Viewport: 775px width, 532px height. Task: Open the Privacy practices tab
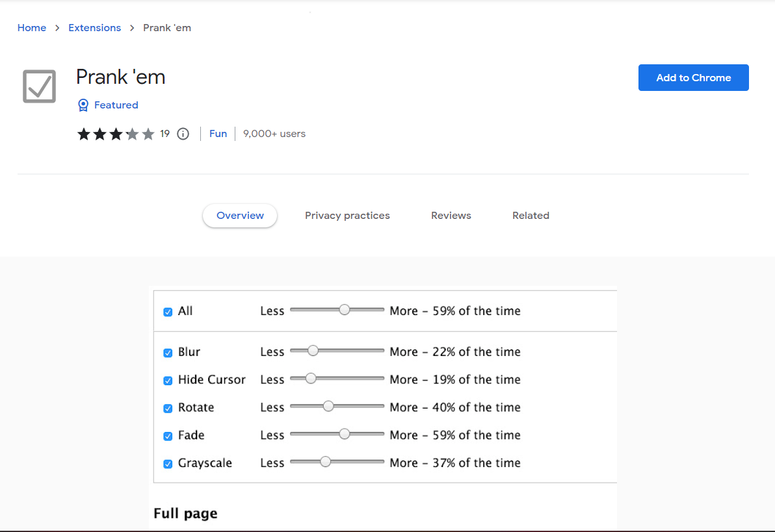click(x=347, y=215)
